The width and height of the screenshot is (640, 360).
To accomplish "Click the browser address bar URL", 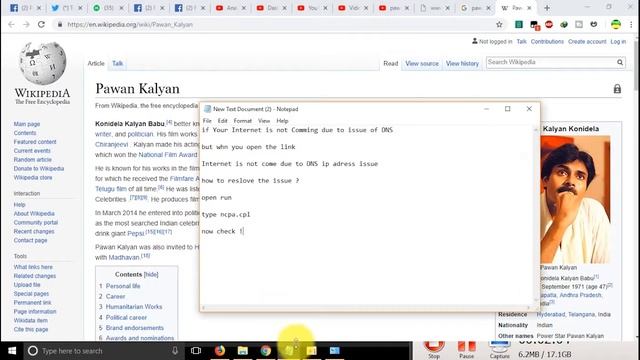I will click(x=130, y=24).
